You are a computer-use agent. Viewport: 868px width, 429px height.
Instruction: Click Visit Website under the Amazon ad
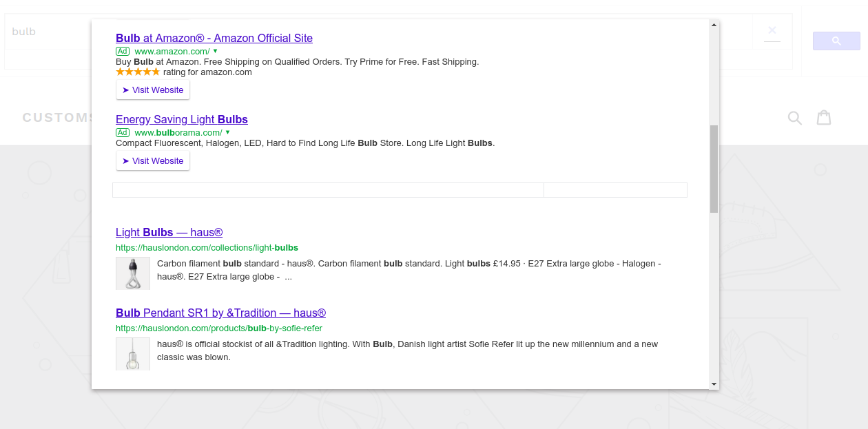(x=152, y=90)
